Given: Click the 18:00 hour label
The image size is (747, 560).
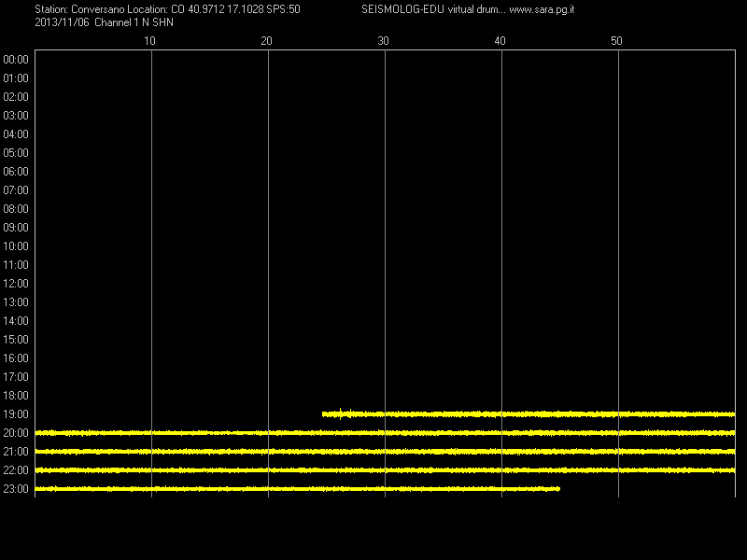Looking at the screenshot, I should pyautogui.click(x=16, y=395).
